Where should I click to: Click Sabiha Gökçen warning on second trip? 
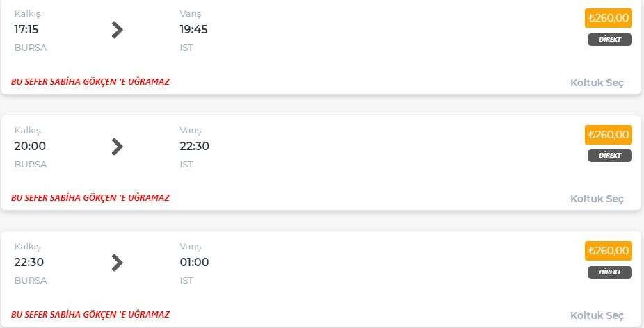tap(90, 198)
